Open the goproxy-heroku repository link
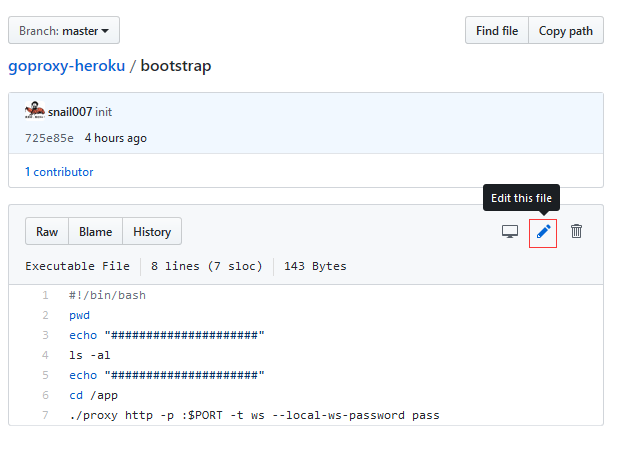The width and height of the screenshot is (622, 451). click(67, 65)
